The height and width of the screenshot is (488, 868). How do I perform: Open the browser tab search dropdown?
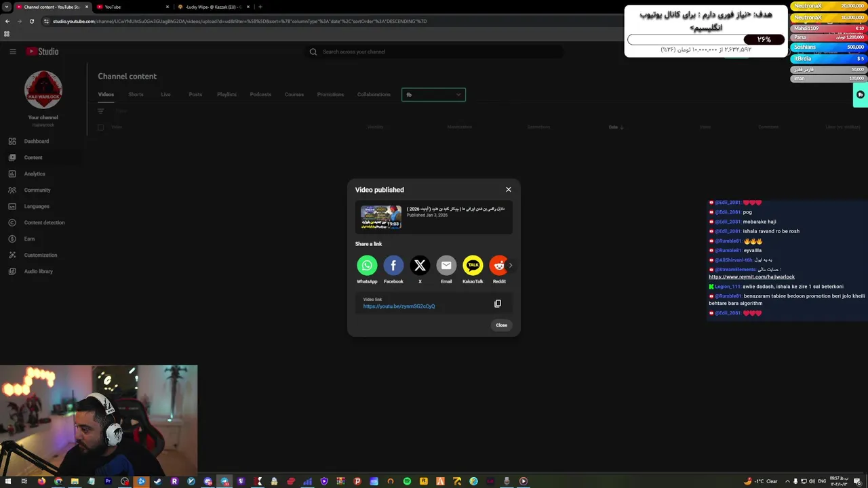[7, 7]
